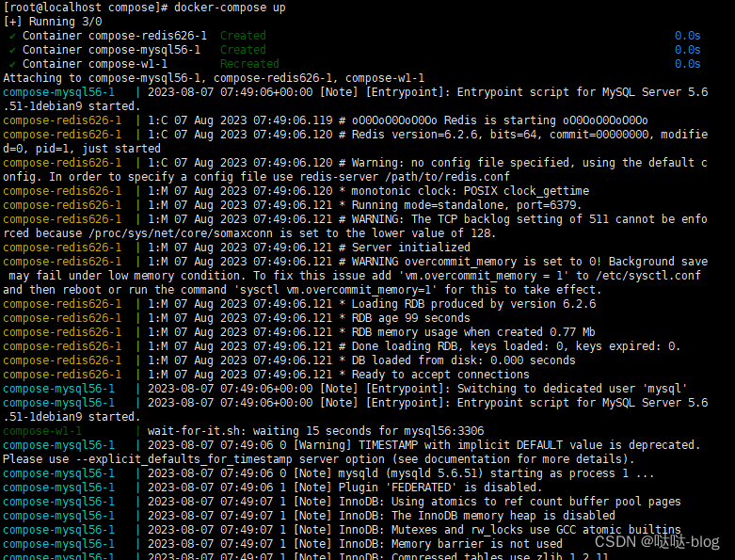Image resolution: width=735 pixels, height=560 pixels.
Task: Click 'Container compose-mysql56-1' in the status list
Action: 112,50
